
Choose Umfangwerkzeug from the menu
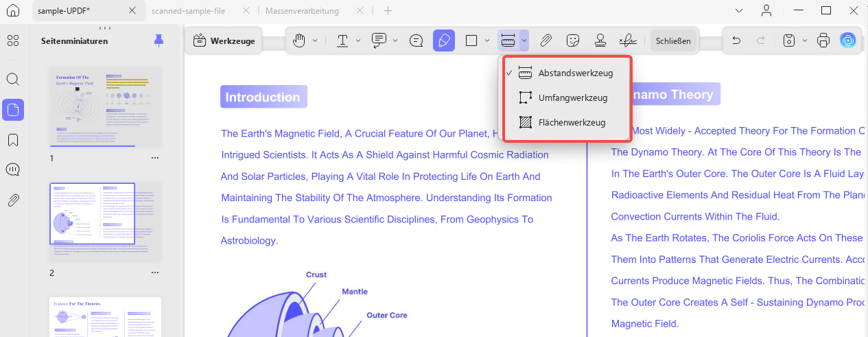(x=567, y=97)
